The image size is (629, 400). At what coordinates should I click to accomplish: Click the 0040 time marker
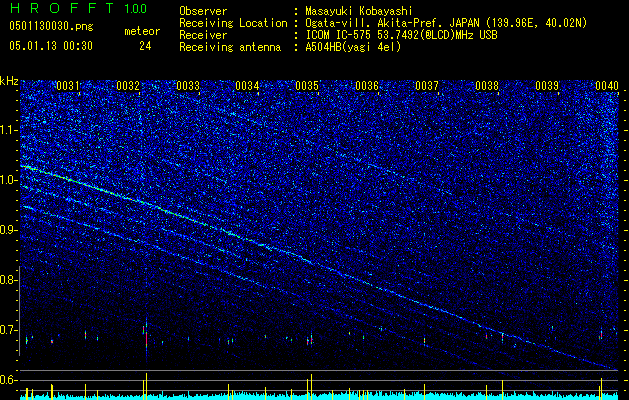coord(607,85)
